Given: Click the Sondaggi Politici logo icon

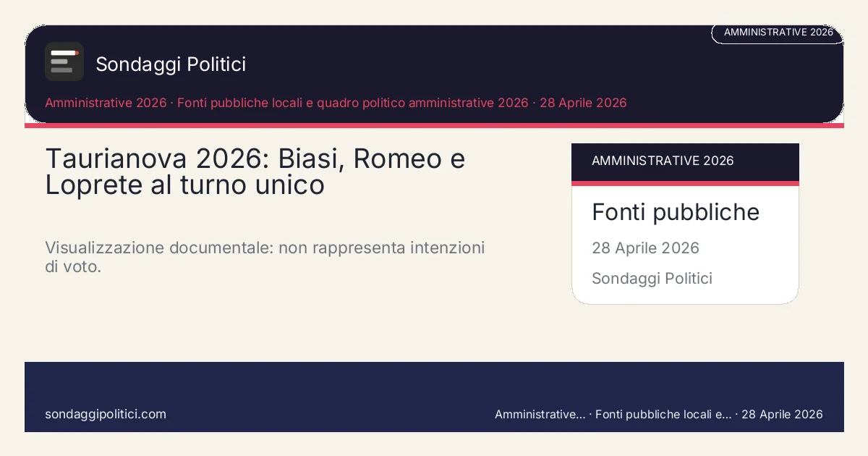Looking at the screenshot, I should (64, 62).
